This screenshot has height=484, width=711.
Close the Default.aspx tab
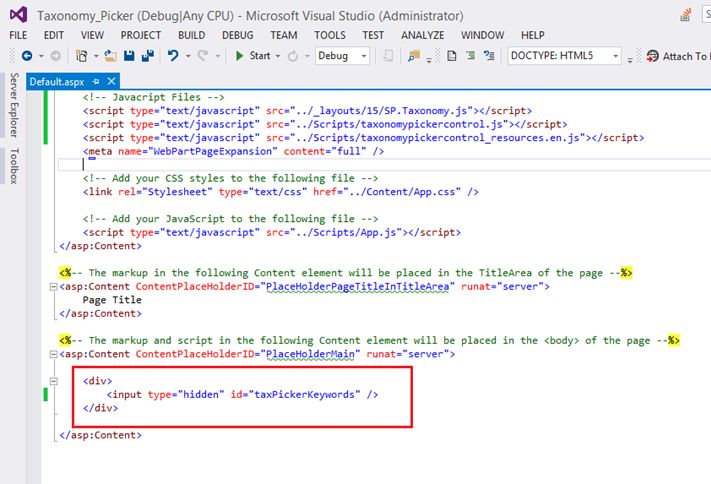click(x=111, y=82)
